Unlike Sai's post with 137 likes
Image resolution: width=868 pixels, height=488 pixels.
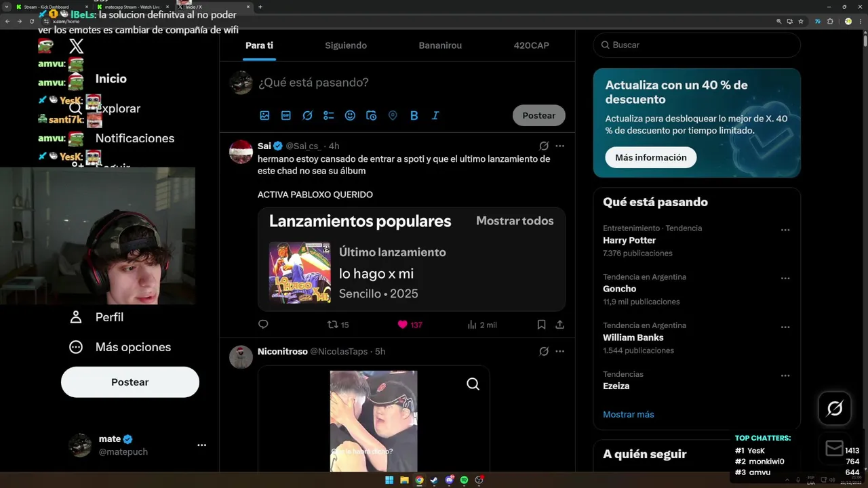(410, 325)
